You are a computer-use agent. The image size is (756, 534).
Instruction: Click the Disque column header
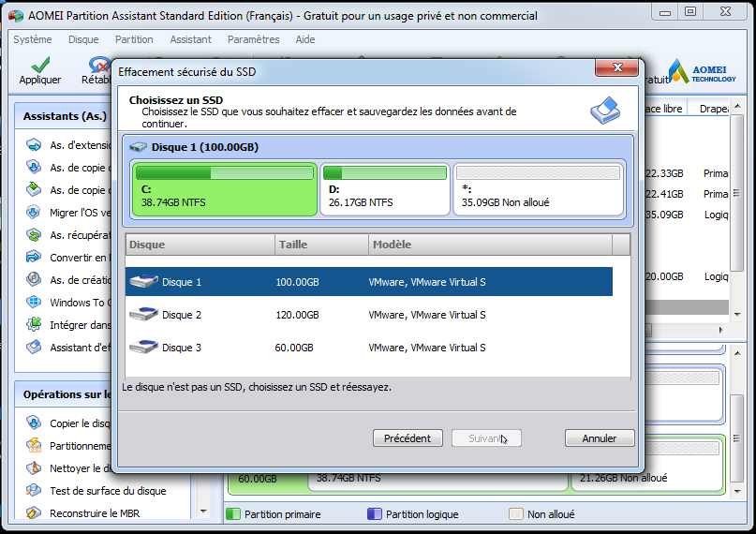[x=200, y=245]
